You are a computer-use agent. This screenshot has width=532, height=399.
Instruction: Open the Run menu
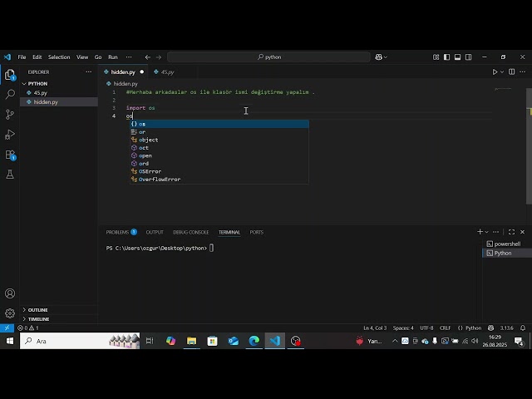coord(113,57)
